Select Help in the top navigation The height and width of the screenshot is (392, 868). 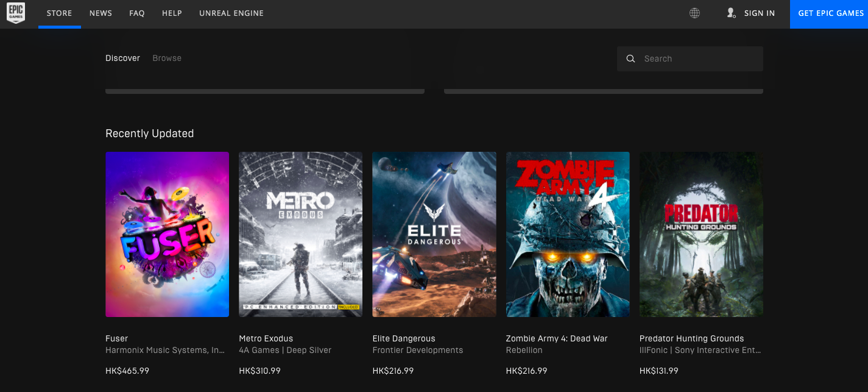point(172,13)
